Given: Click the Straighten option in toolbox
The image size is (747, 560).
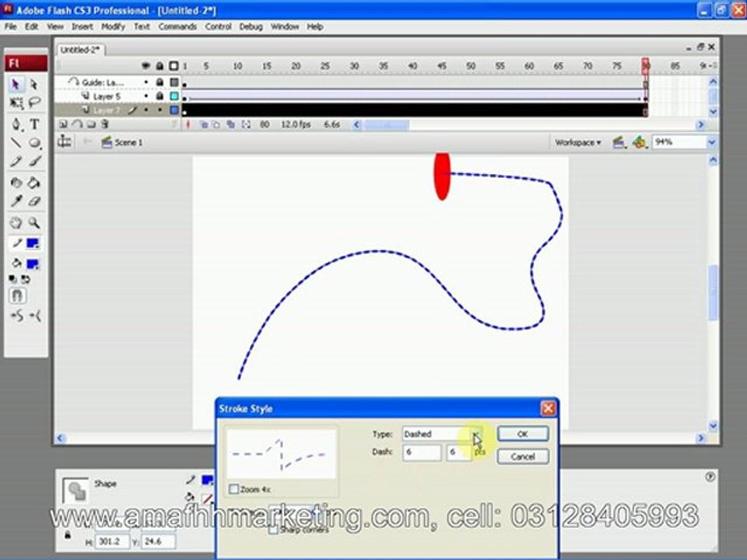Looking at the screenshot, I should (35, 316).
